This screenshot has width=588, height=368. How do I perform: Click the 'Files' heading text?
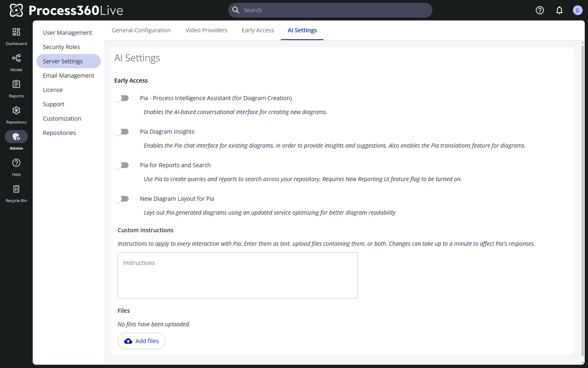click(x=124, y=311)
